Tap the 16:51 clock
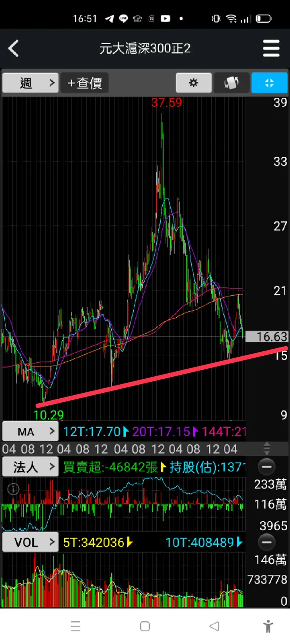 pyautogui.click(x=85, y=18)
